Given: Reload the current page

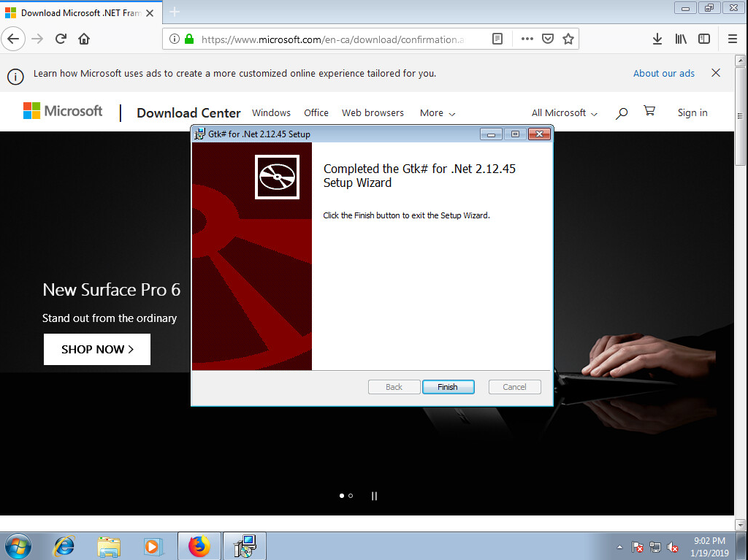Looking at the screenshot, I should (61, 39).
